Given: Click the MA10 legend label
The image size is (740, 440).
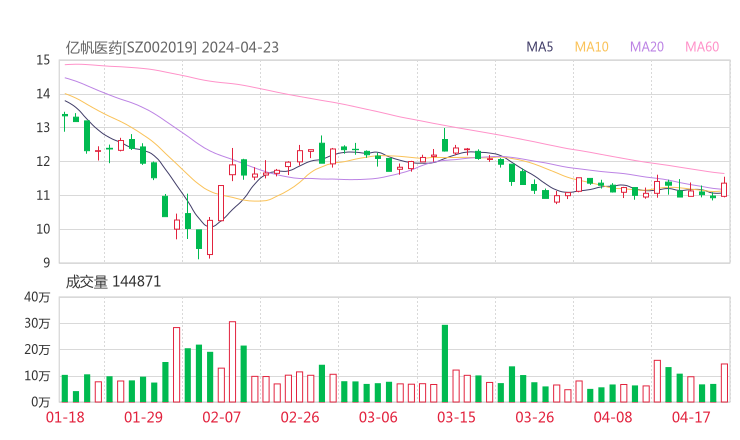Looking at the screenshot, I should (x=591, y=47).
